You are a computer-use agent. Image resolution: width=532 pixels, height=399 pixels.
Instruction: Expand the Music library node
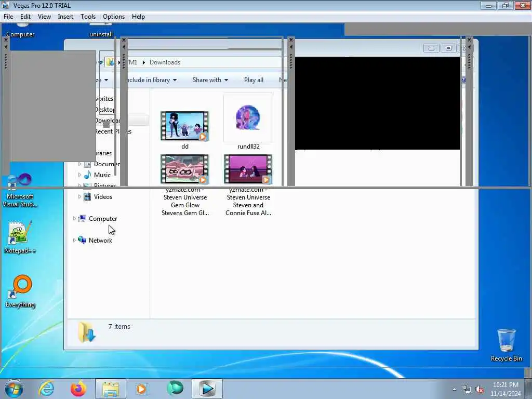pyautogui.click(x=79, y=175)
